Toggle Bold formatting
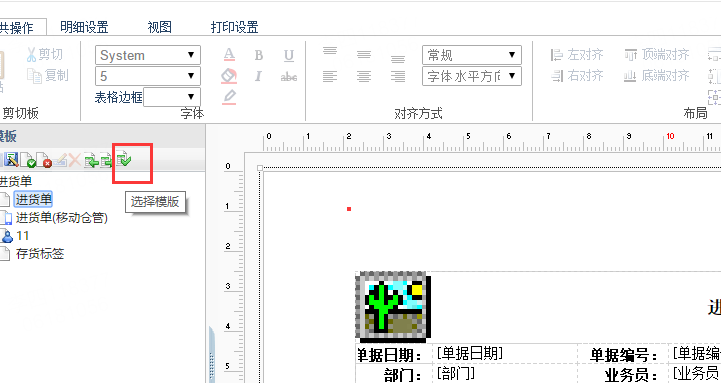Viewport: 721px width, 383px height. [x=259, y=56]
